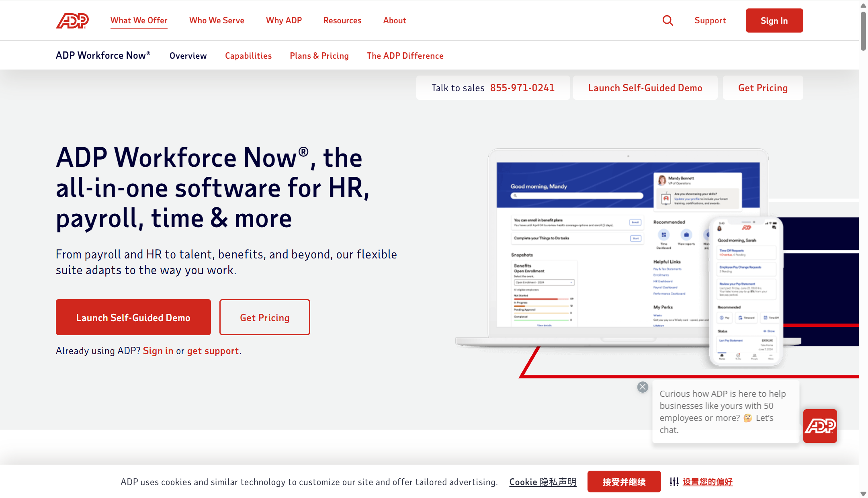The width and height of the screenshot is (868, 498).
Task: Switch to the Capabilities tab
Action: point(248,56)
